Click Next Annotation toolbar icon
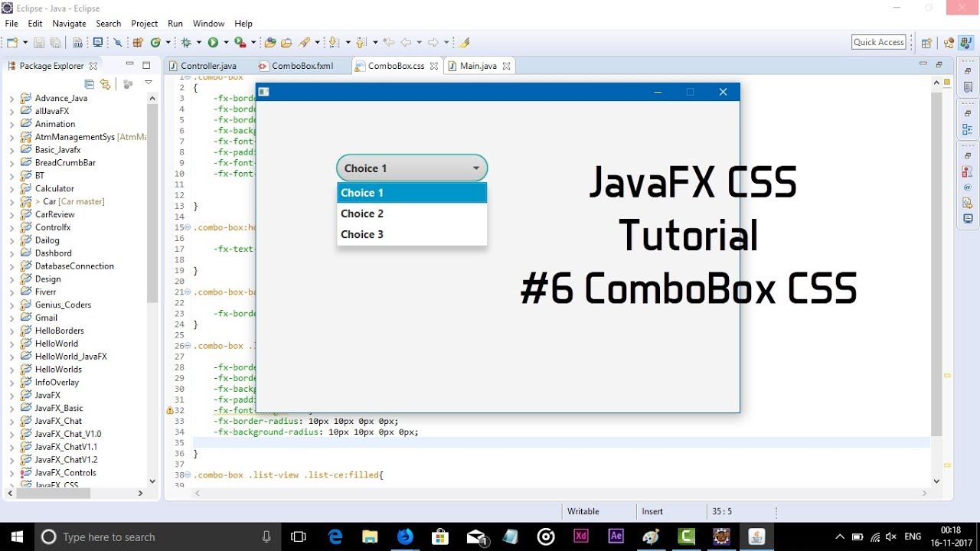Viewport: 980px width, 551px height. (x=333, y=43)
